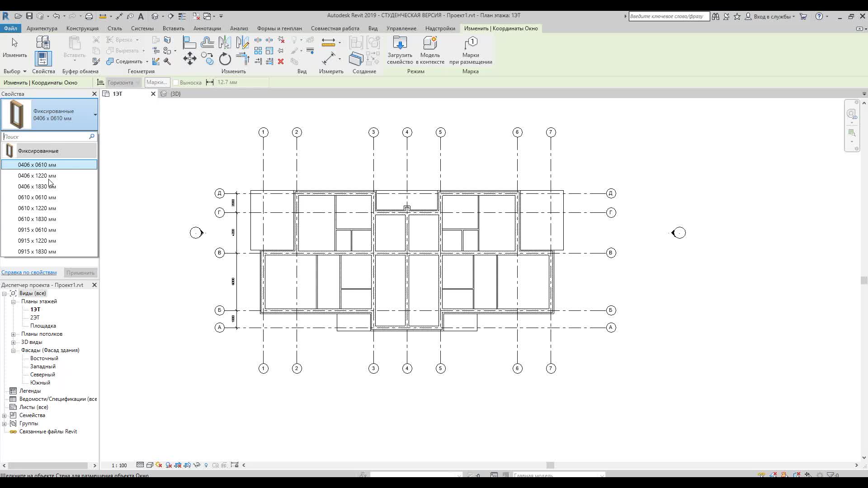Click the Print icon in quick access
Image resolution: width=868 pixels, height=488 pixels.
point(89,16)
